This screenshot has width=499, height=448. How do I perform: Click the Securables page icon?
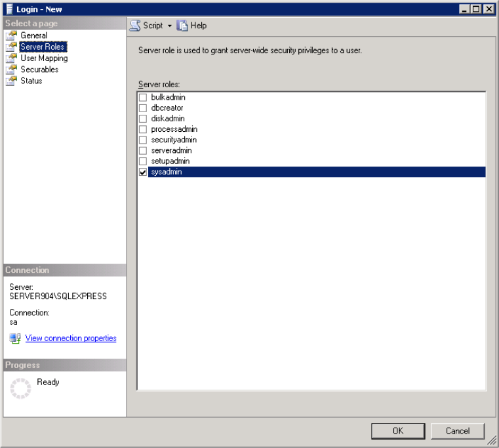pyautogui.click(x=11, y=70)
